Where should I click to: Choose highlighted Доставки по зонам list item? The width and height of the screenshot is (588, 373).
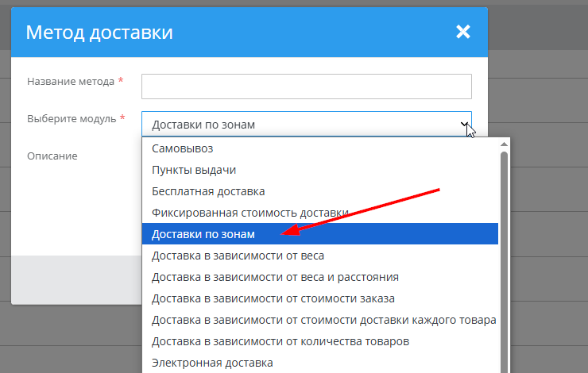[x=203, y=234]
